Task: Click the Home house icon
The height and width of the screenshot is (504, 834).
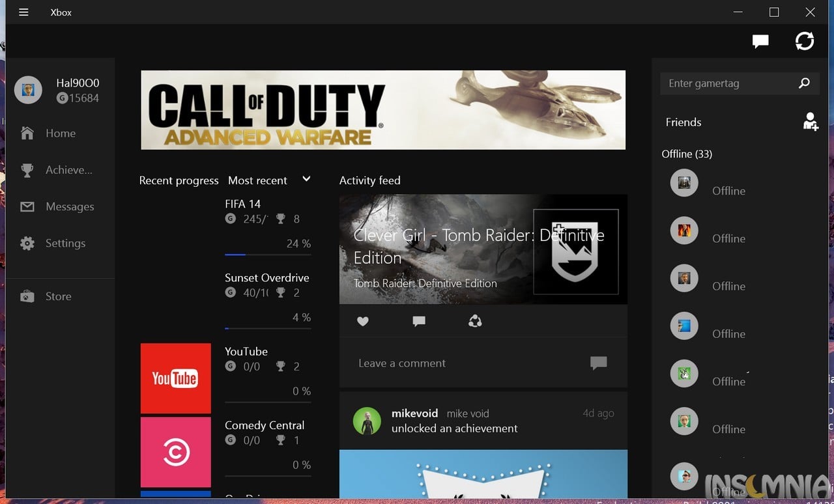Action: (27, 133)
